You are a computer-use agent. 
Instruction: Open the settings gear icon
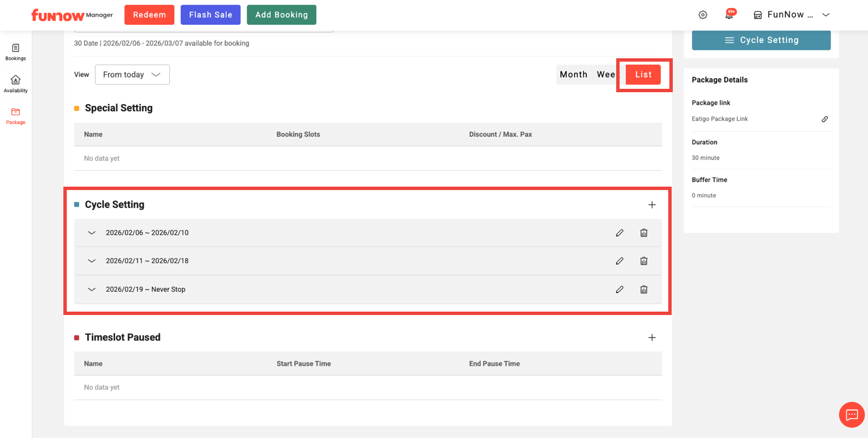[703, 15]
